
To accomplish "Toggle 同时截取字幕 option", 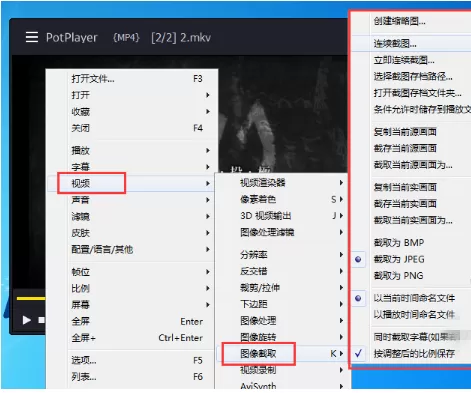I will [x=411, y=337].
